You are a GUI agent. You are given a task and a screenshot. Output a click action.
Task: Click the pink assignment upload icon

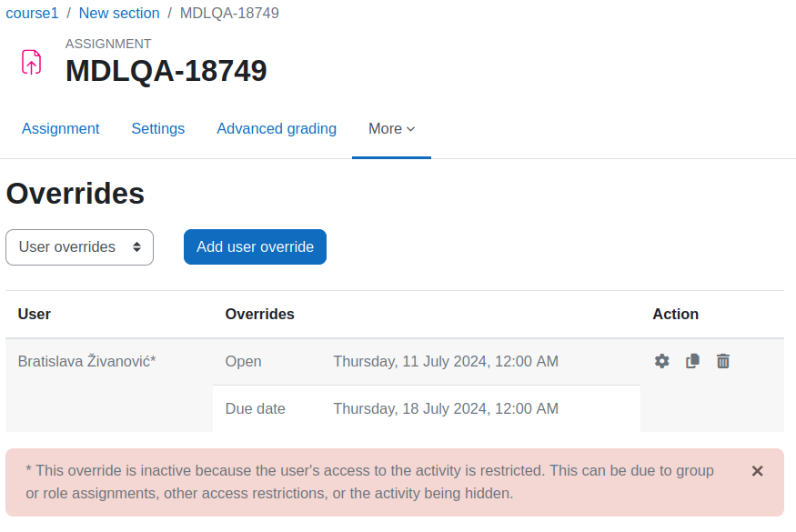point(31,63)
